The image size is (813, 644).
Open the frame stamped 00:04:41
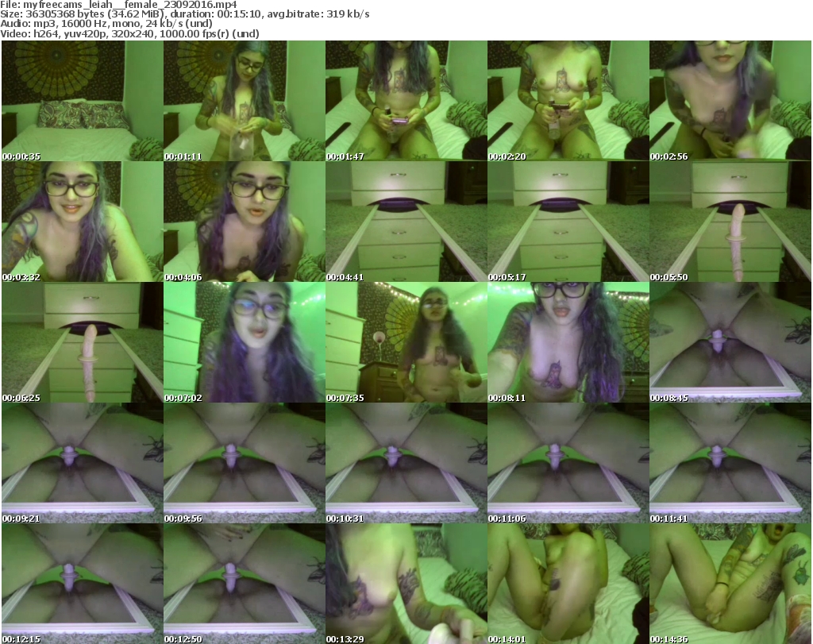coord(406,222)
